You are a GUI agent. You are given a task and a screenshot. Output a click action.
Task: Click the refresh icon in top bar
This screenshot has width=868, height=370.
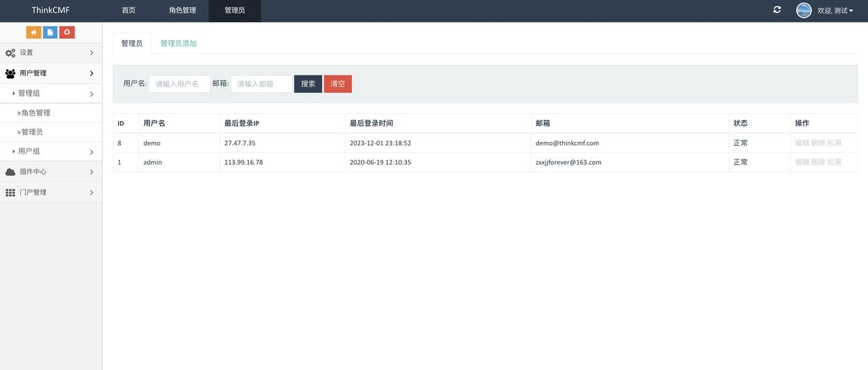[777, 10]
